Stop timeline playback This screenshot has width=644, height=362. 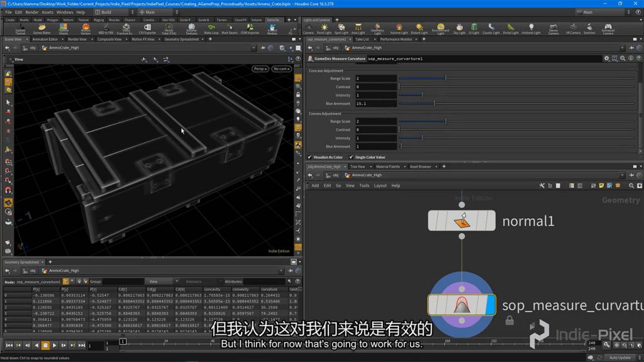tap(45, 345)
